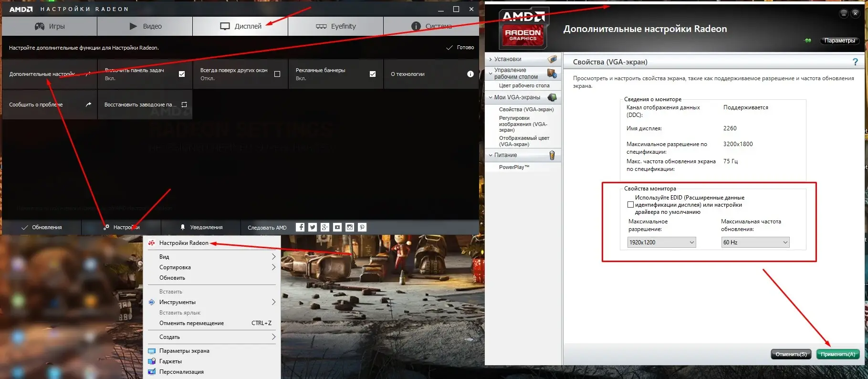Click the Восстановить заводские настройки tile

pos(145,105)
